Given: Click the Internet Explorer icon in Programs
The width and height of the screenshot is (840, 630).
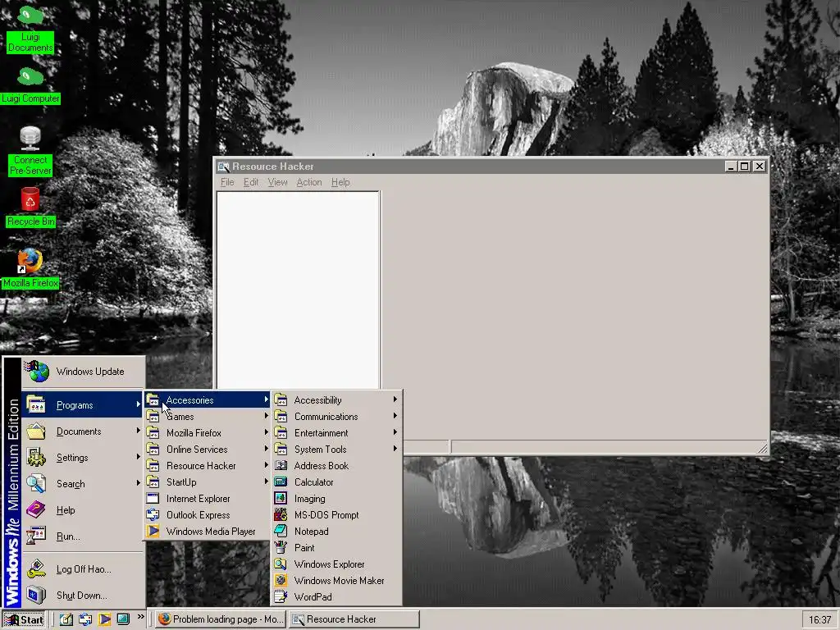Looking at the screenshot, I should pos(153,498).
